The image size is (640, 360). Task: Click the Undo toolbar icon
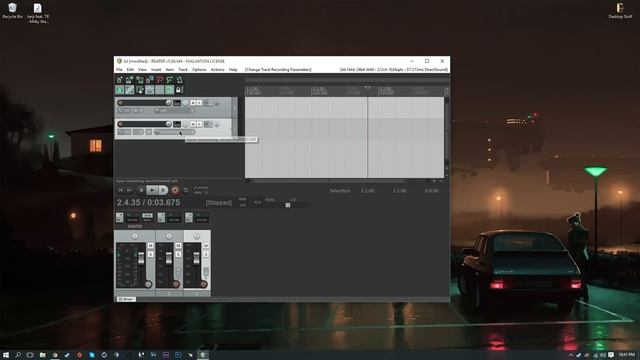point(160,80)
